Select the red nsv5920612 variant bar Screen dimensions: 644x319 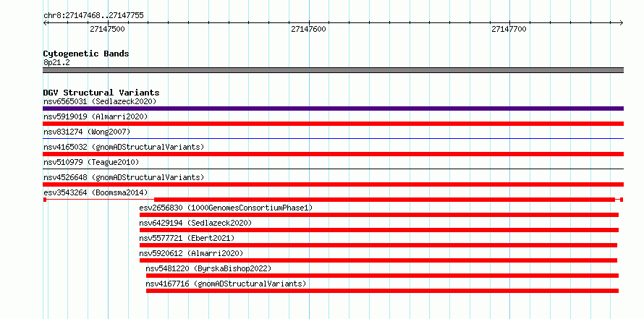(378, 260)
